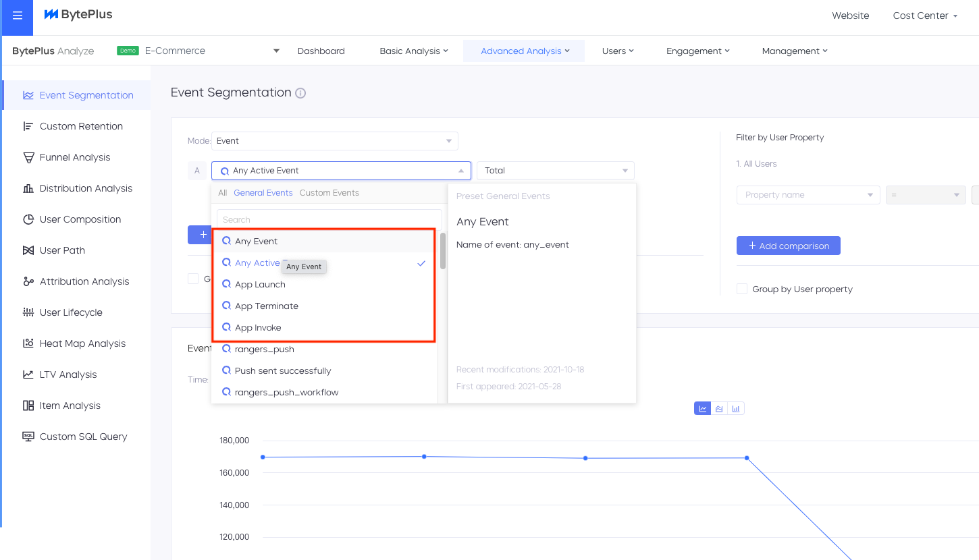The height and width of the screenshot is (560, 979).
Task: Open the Property name dropdown
Action: click(x=808, y=195)
